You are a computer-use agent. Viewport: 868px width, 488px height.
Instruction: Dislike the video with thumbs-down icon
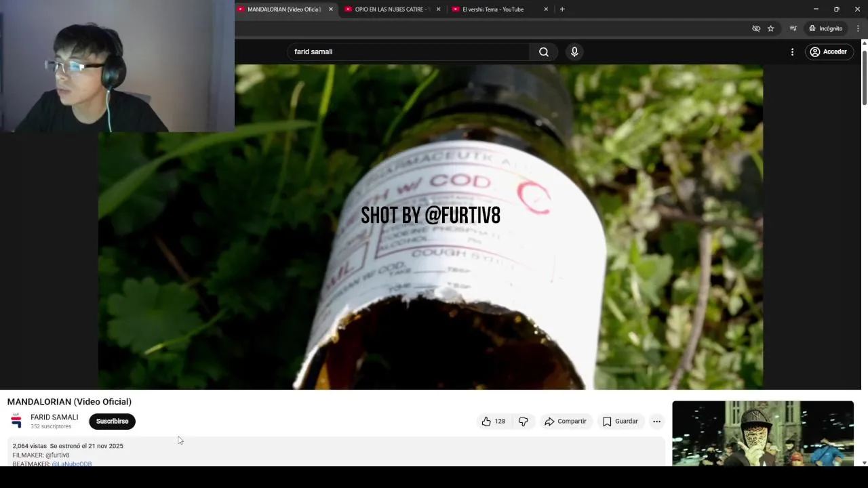524,421
